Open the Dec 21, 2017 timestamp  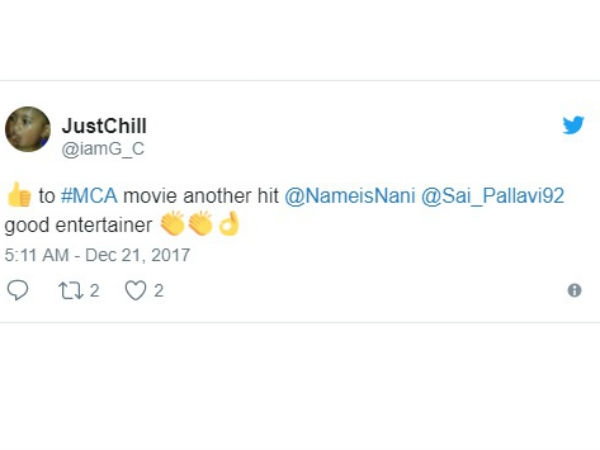coord(97,255)
